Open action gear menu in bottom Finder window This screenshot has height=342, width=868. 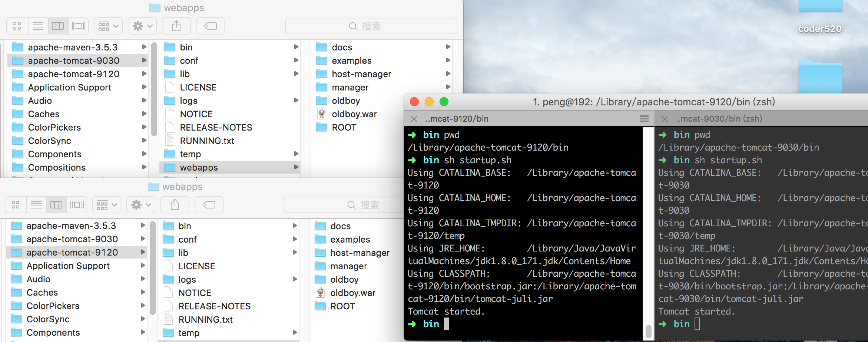(141, 205)
